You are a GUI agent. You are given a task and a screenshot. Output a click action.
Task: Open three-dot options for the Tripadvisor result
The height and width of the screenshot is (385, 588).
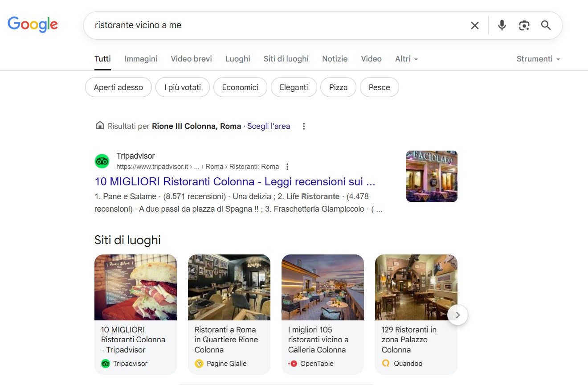pyautogui.click(x=287, y=167)
